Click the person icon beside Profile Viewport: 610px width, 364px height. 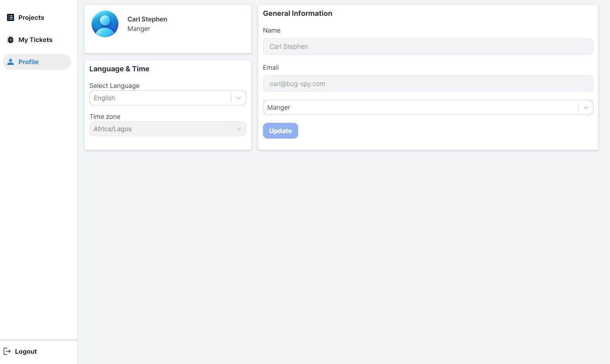pos(11,62)
